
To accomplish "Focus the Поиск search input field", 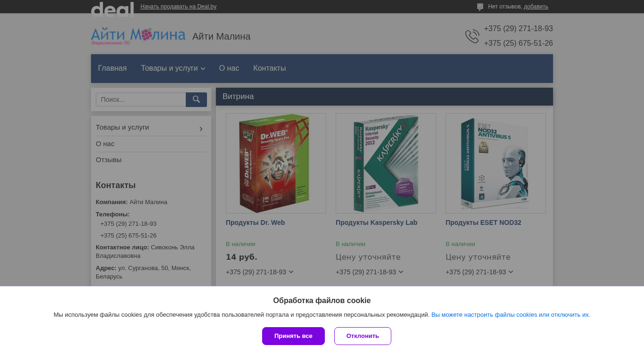I will (x=141, y=99).
